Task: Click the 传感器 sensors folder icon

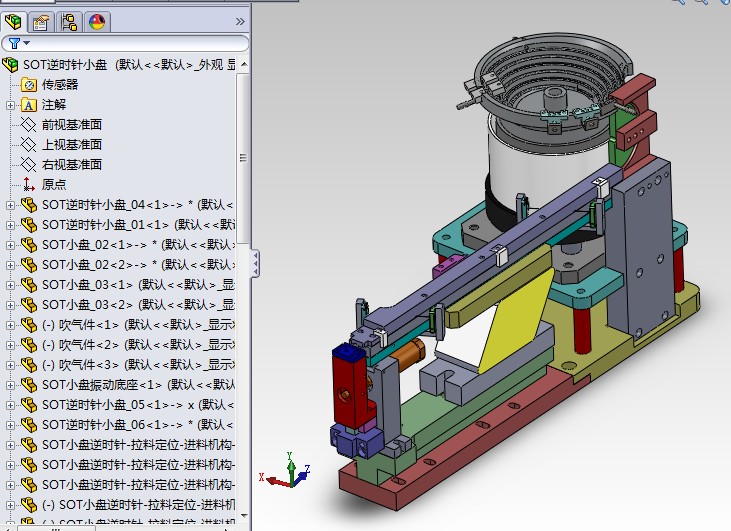Action: (x=29, y=85)
